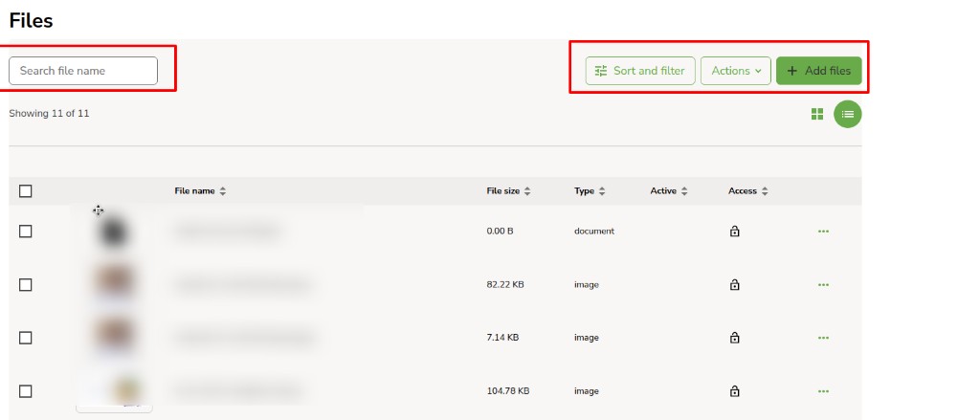Select the 7.14 KB image row checkbox

(x=25, y=338)
